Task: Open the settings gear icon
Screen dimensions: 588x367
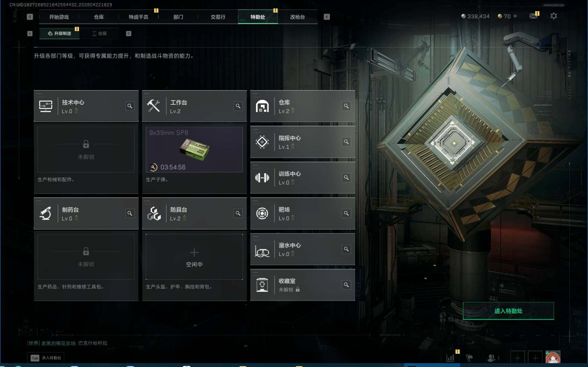Action: coord(553,16)
